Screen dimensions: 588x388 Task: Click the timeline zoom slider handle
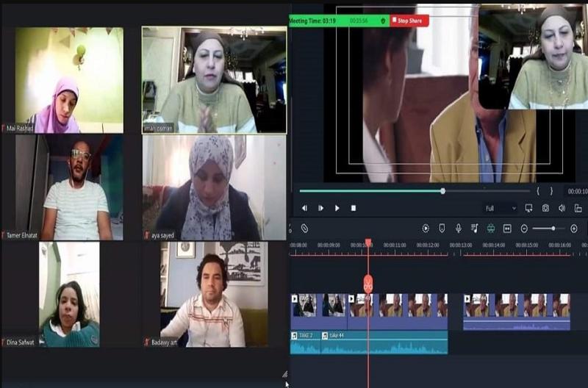point(553,229)
